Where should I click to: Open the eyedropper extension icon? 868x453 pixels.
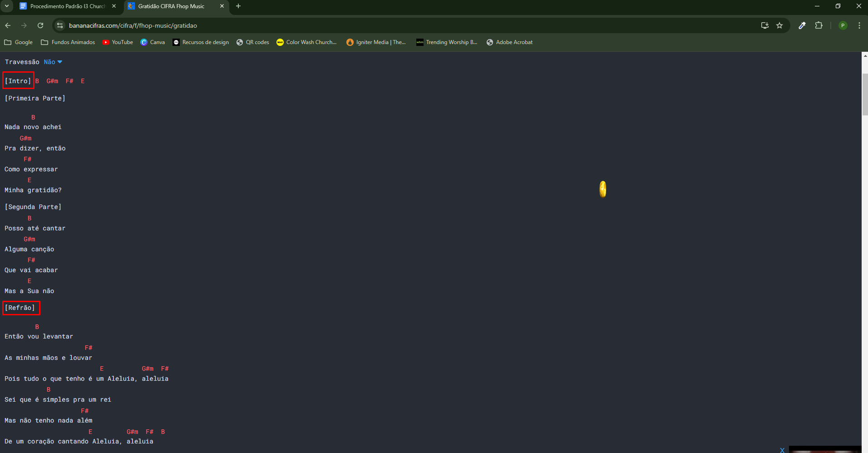pos(802,25)
